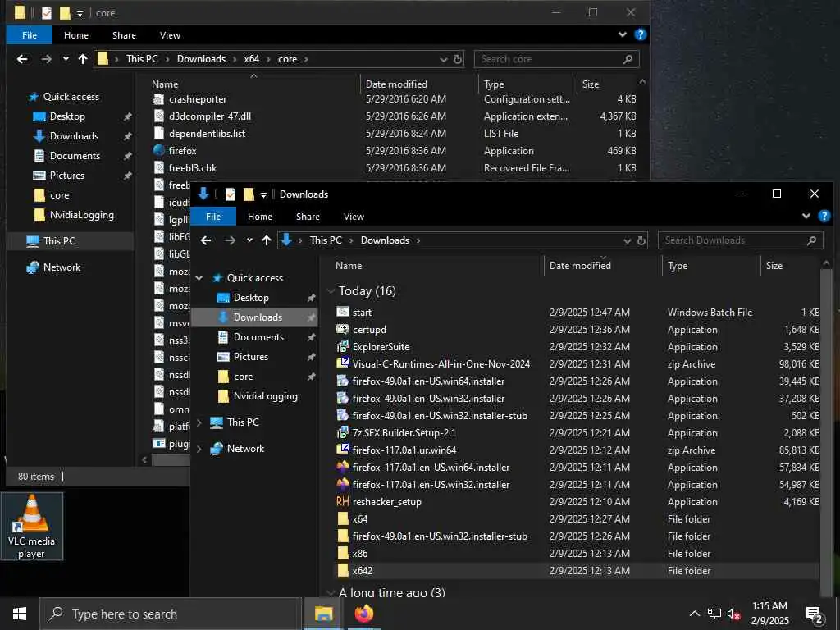Select Network in core window sidebar
The height and width of the screenshot is (630, 840).
62,267
